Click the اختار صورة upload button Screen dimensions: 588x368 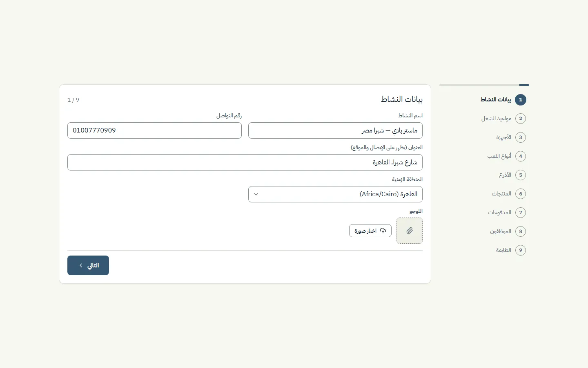pos(370,231)
